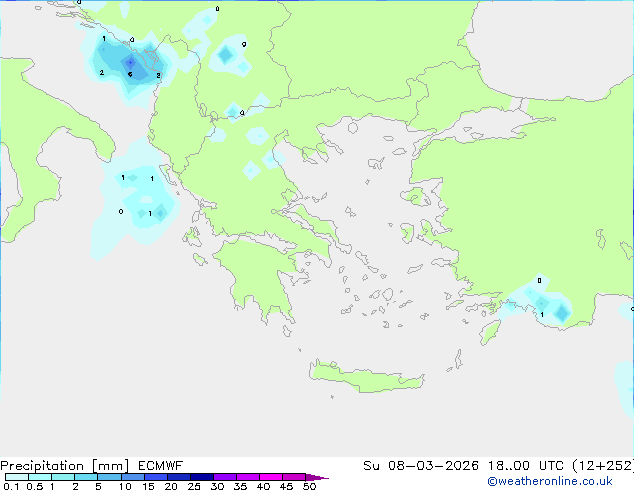Select the "20" legend scale label
Screen dimensions: 634x490
point(171,486)
